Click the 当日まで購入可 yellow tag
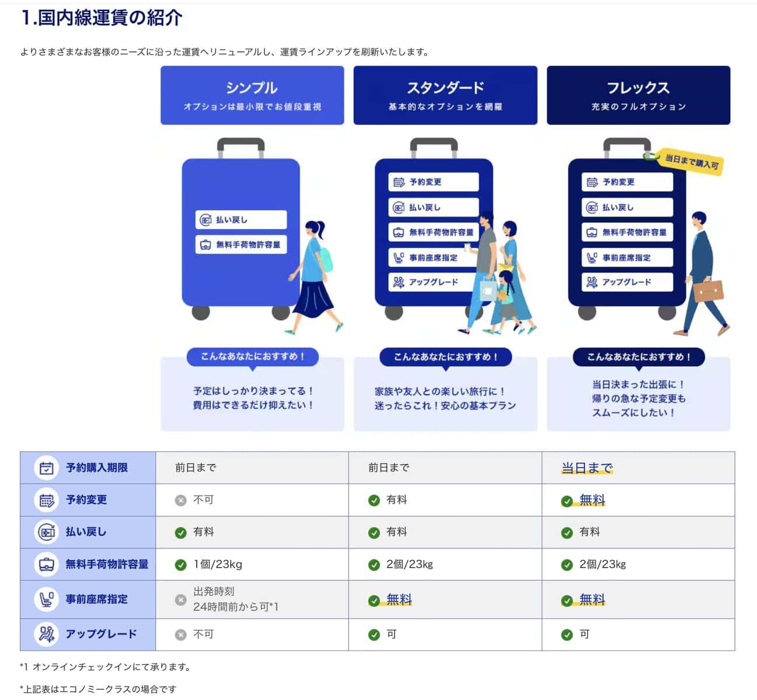This screenshot has width=757, height=700. (x=692, y=161)
